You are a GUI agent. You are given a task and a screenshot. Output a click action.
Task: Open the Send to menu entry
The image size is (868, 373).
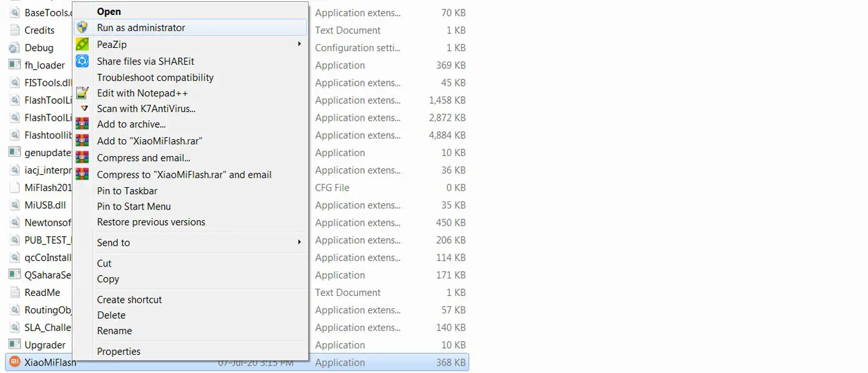pos(113,242)
